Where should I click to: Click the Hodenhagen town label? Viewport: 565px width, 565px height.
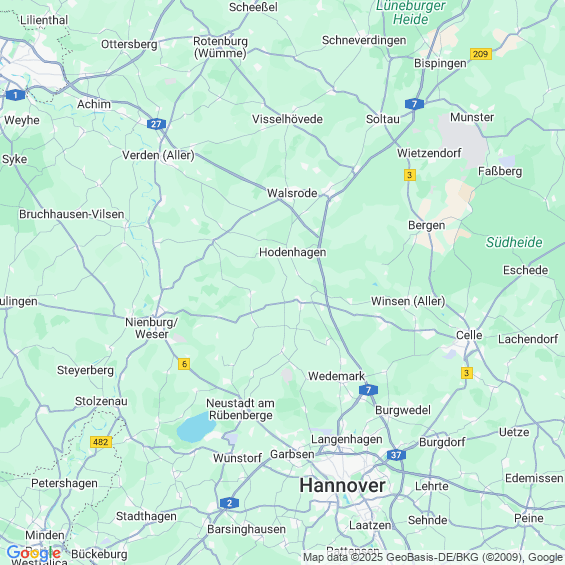293,252
